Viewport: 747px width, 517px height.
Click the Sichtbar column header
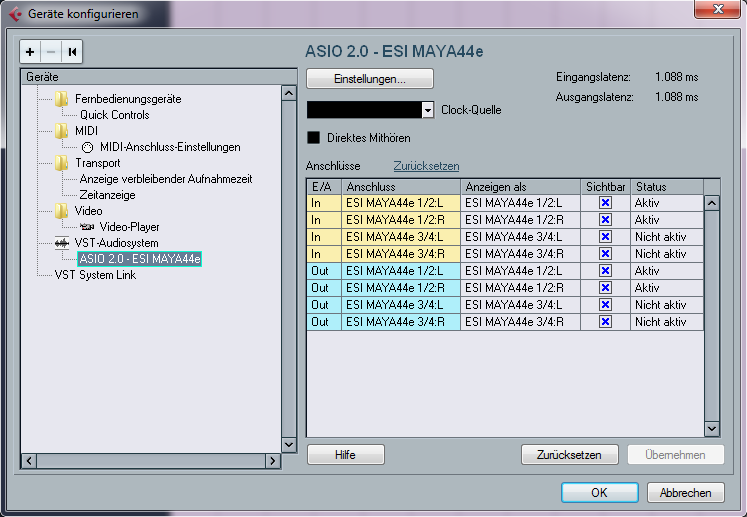pos(606,187)
